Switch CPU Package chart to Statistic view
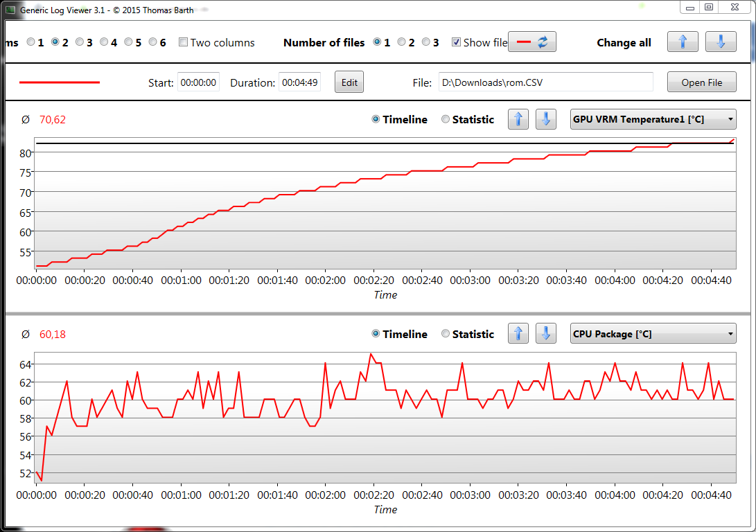 tap(446, 334)
